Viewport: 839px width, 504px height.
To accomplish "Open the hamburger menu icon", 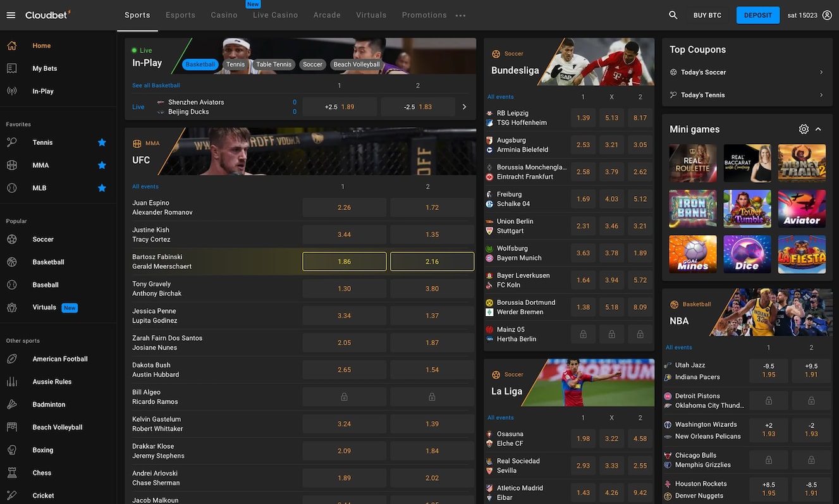I will (x=11, y=15).
